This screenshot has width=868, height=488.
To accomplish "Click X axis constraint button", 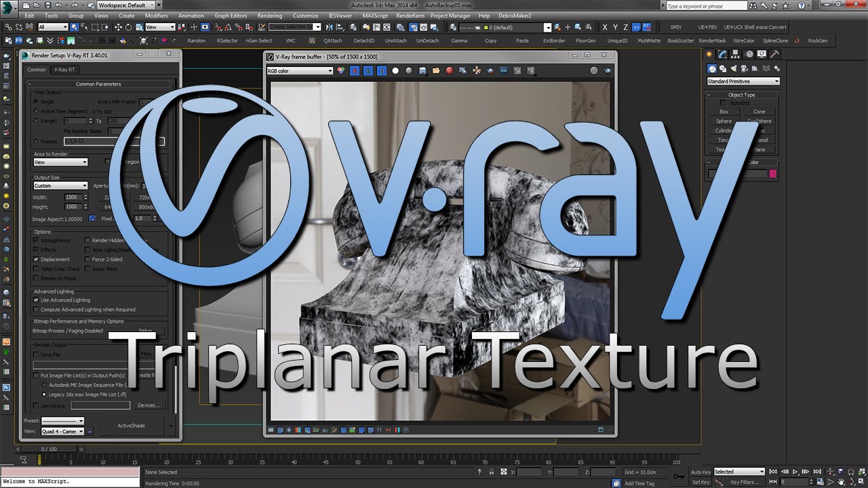I will pos(605,27).
